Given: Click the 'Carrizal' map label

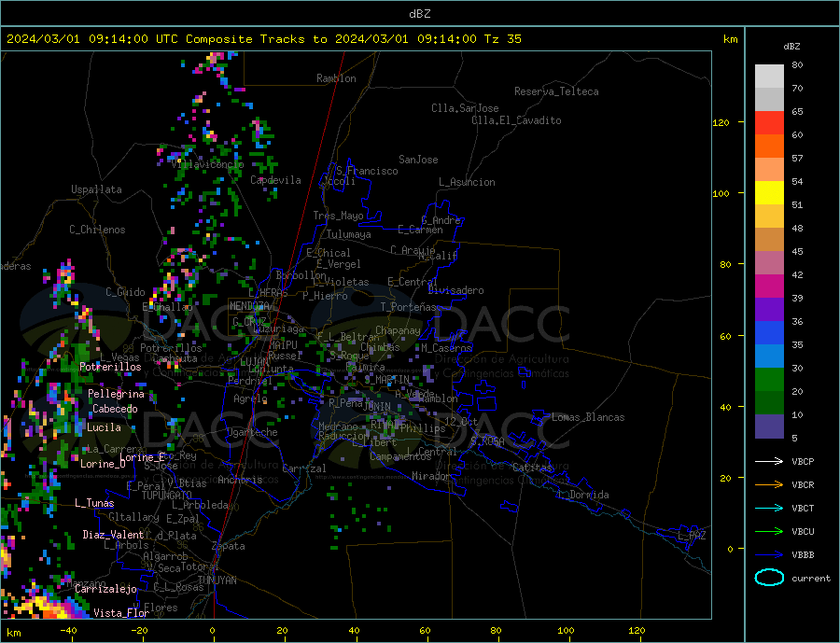Looking at the screenshot, I should [303, 468].
